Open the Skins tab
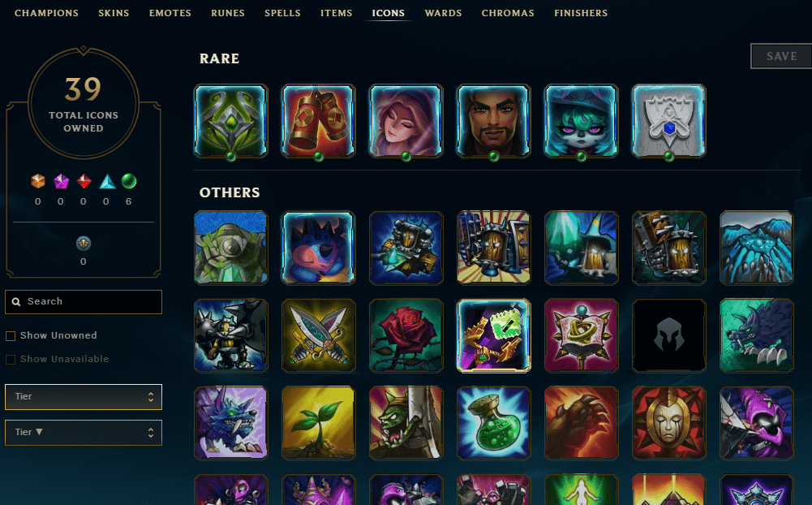Viewport: 812px width, 505px height. click(114, 13)
